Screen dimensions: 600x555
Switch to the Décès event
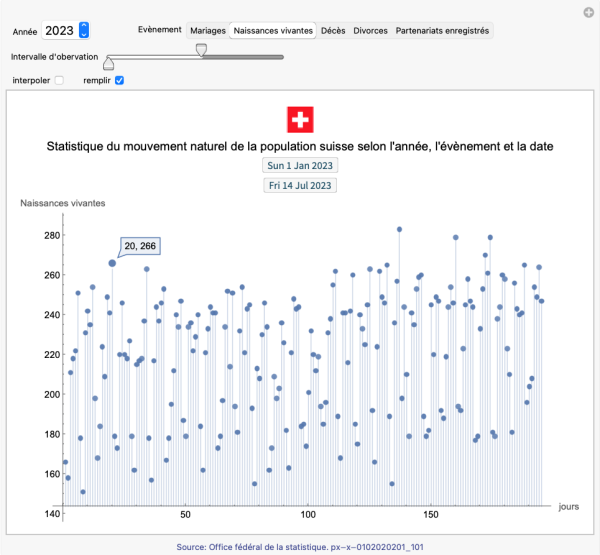pyautogui.click(x=333, y=31)
